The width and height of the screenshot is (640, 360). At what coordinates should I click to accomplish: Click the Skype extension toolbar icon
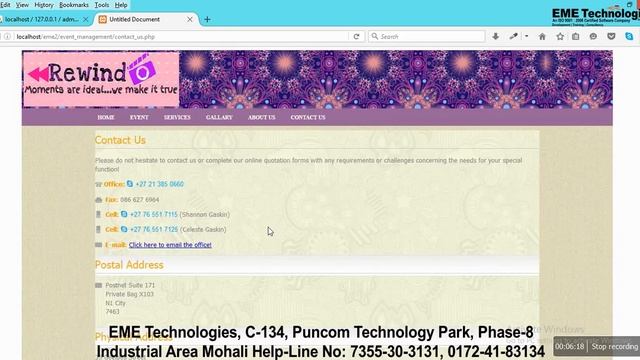point(629,37)
